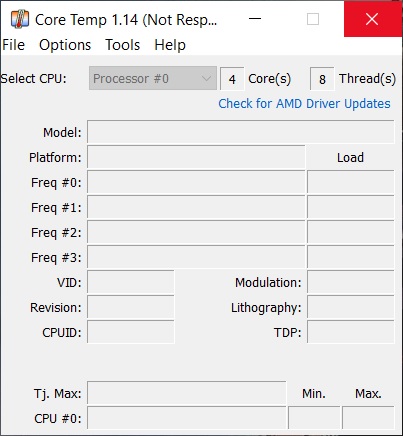Image resolution: width=403 pixels, height=436 pixels.
Task: Click the Max. temperature box for CPU #0
Action: (x=368, y=418)
